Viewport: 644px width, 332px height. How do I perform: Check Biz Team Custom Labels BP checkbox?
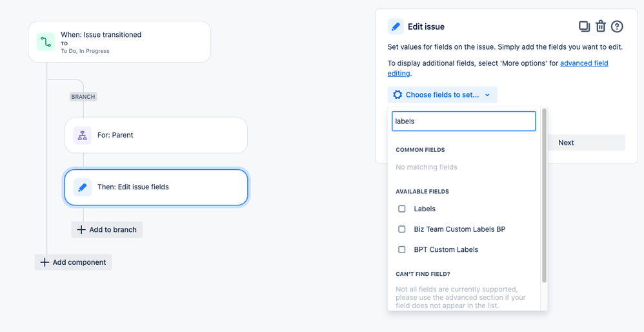pos(401,229)
